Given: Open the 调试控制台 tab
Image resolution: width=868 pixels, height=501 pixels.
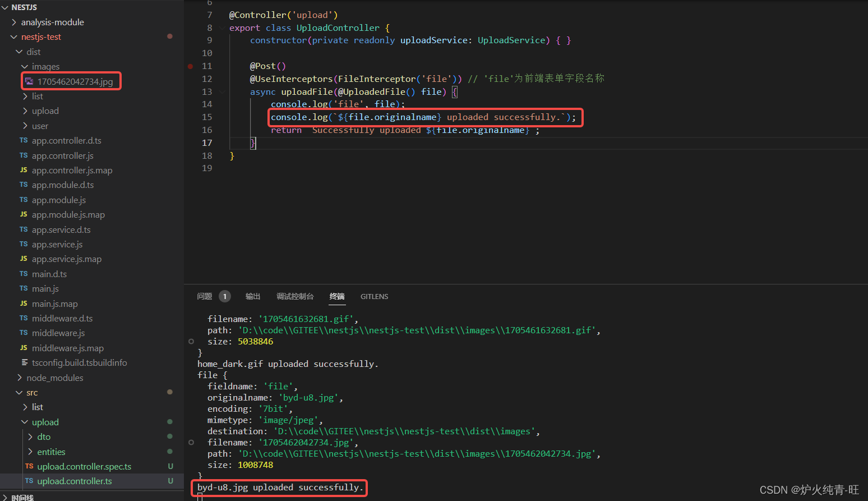Looking at the screenshot, I should [295, 296].
